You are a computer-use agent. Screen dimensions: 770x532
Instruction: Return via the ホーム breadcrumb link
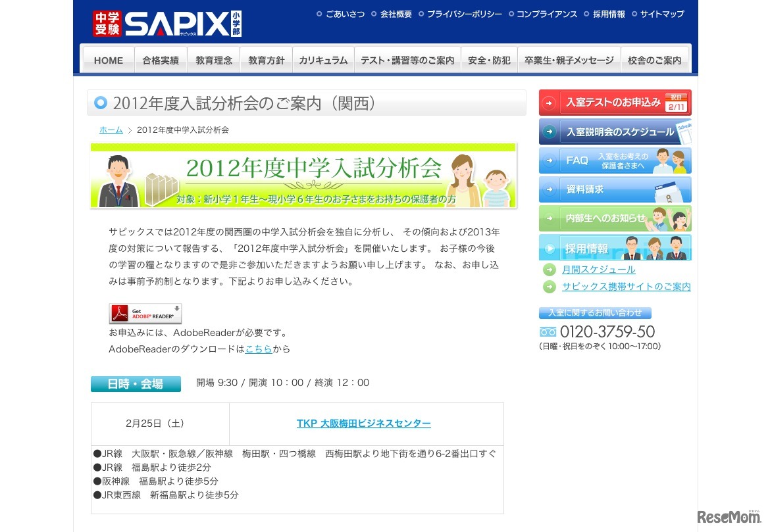tap(111, 130)
